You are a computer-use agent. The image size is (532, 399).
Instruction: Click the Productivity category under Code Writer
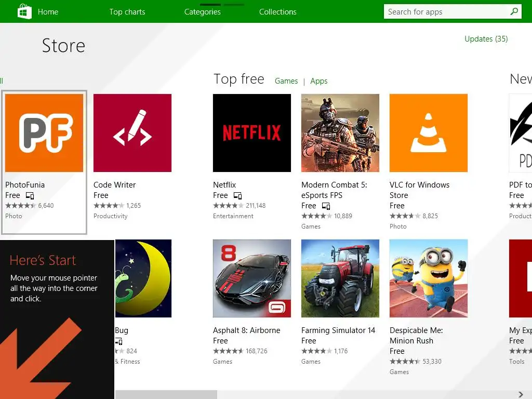110,216
